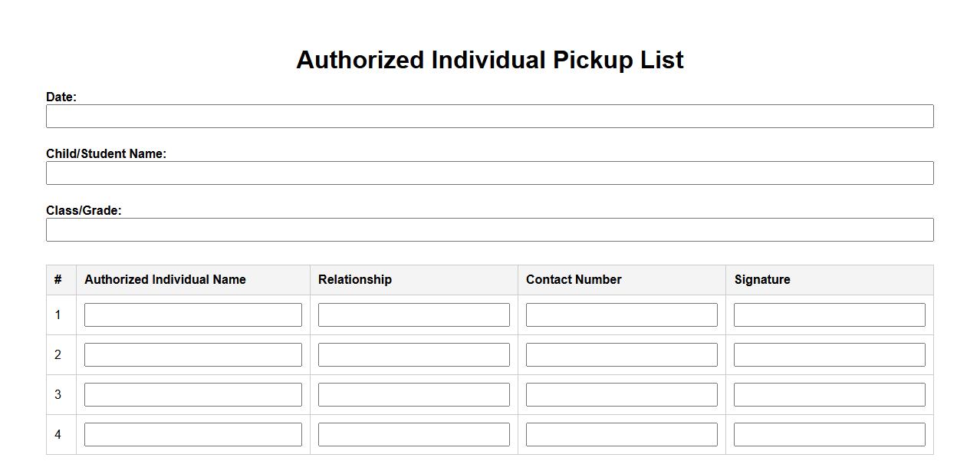Select the Class/Grade text box
This screenshot has height=461, width=980.
point(489,230)
